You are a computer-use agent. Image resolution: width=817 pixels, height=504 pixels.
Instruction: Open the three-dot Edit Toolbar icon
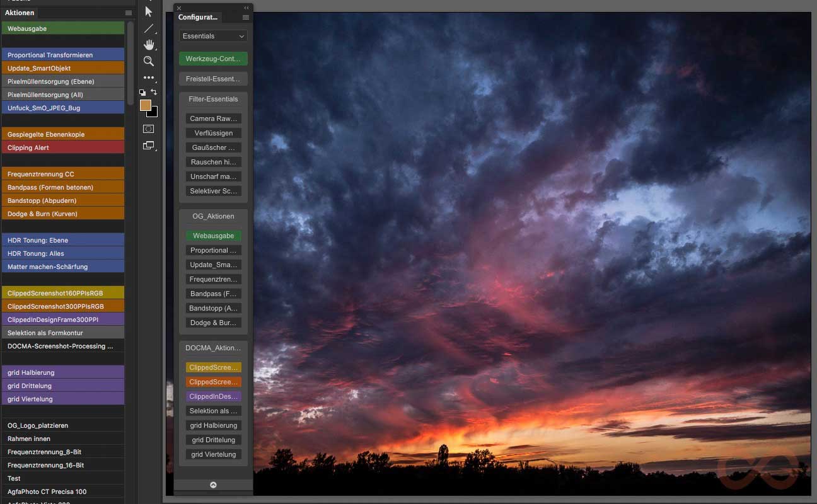(x=149, y=77)
